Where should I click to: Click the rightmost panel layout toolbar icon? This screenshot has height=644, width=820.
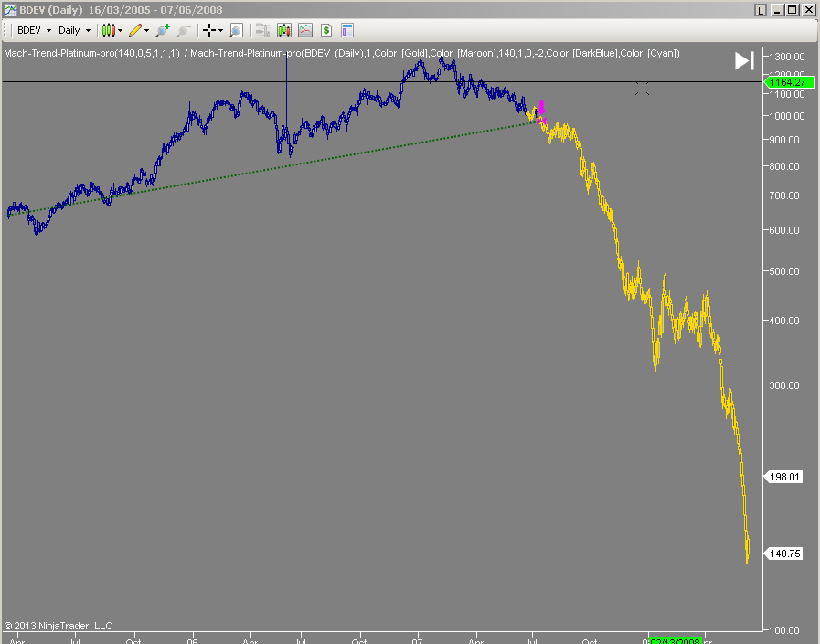(x=347, y=30)
